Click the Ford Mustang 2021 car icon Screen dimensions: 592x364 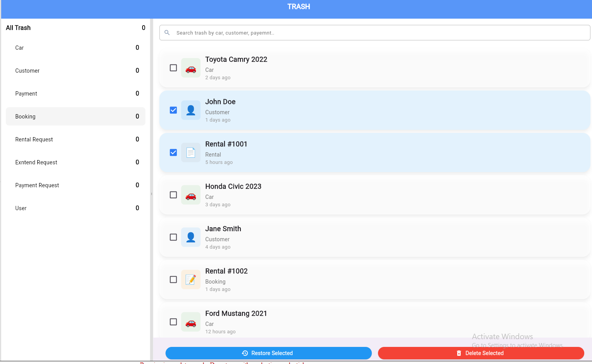pyautogui.click(x=191, y=322)
